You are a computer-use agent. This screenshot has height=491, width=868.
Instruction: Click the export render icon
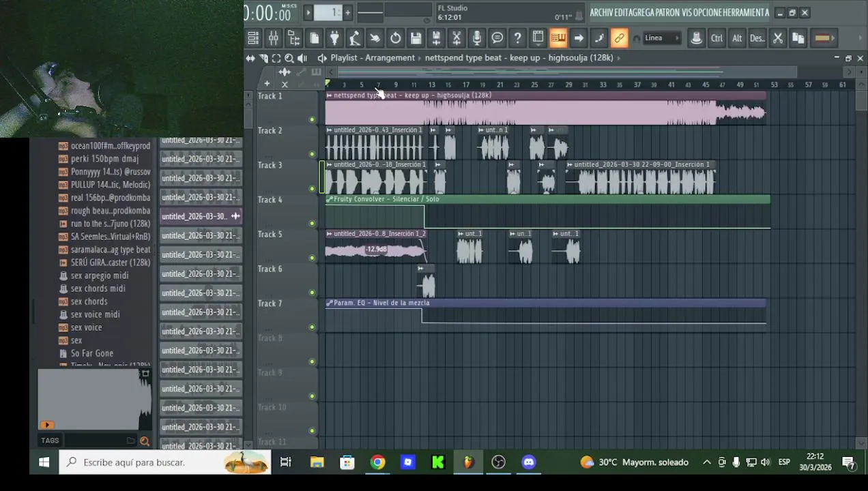click(x=436, y=38)
